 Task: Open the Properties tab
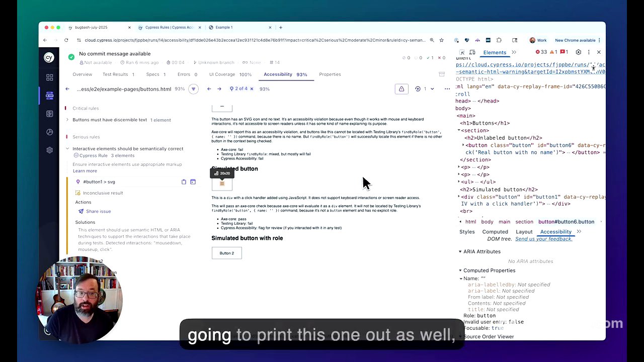point(330,74)
